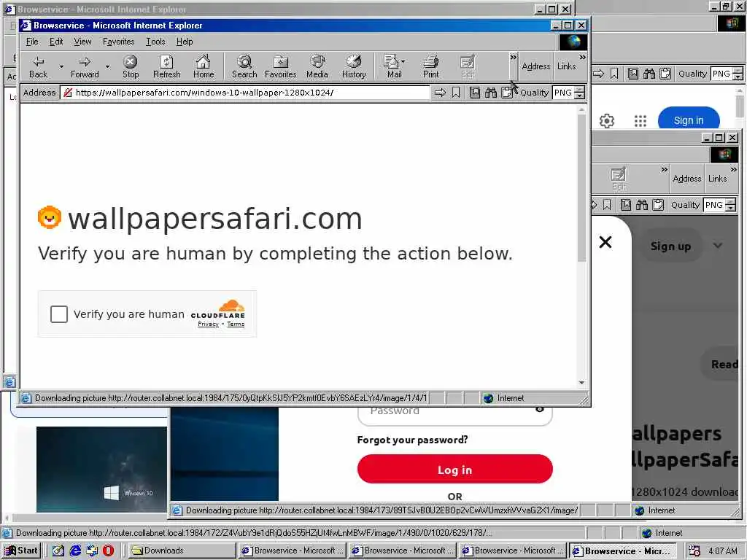Open Forgot your password link
Image resolution: width=747 pixels, height=560 pixels.
(x=413, y=440)
